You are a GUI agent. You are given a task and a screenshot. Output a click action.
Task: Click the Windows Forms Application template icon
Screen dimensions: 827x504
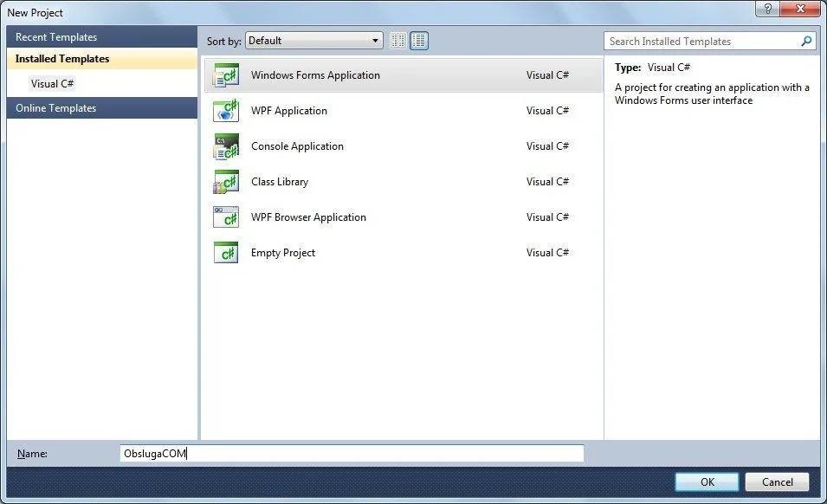coord(226,75)
